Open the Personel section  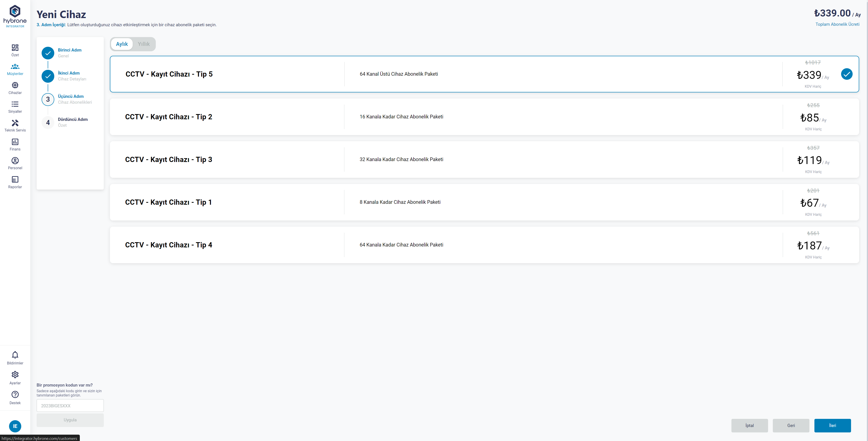click(x=15, y=161)
